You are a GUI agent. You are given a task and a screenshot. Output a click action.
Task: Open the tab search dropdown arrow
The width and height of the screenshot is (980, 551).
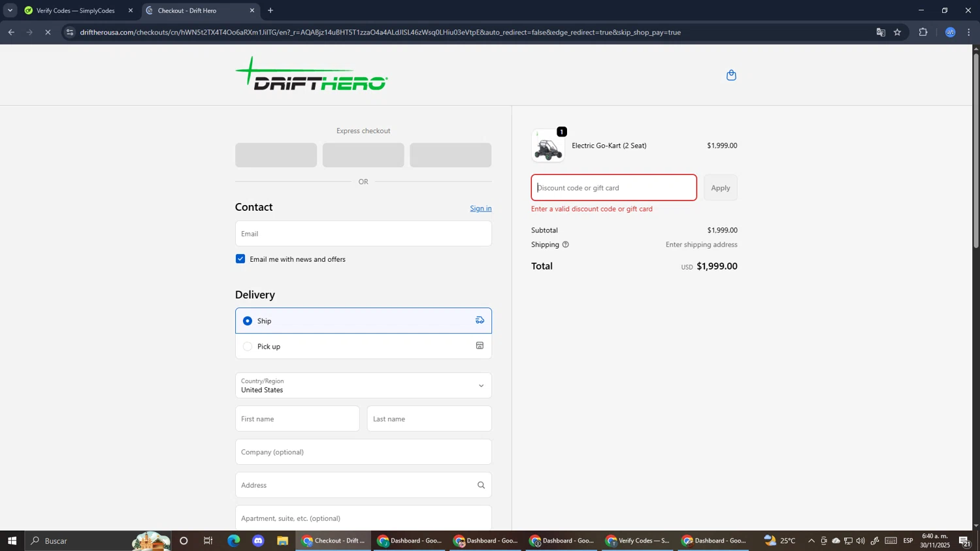(10, 10)
